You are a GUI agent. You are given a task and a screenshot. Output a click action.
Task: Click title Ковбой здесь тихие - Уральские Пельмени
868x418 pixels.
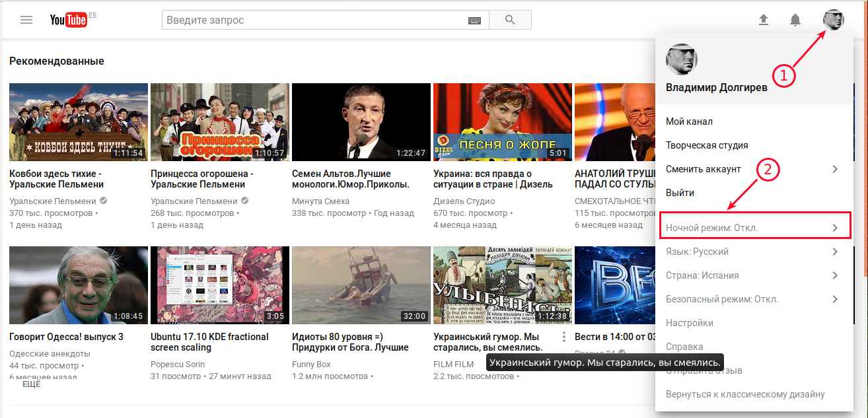(57, 179)
